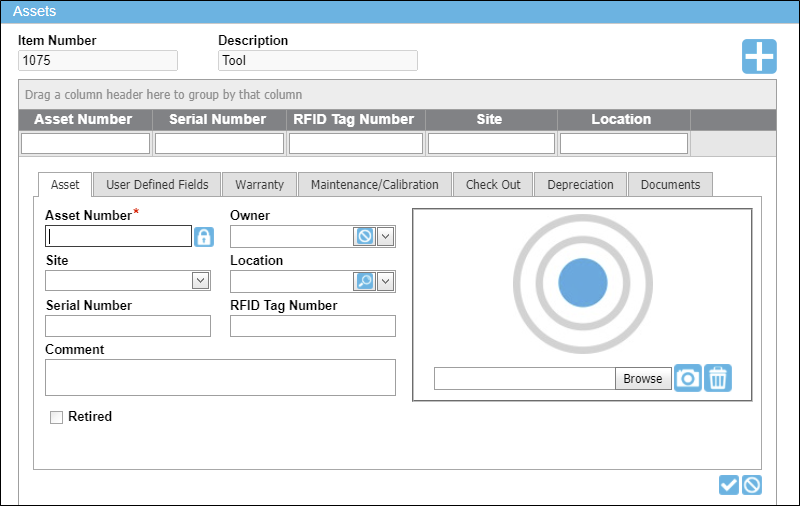Focus the Item Number field showing 1075
The width and height of the screenshot is (800, 506).
(x=98, y=61)
